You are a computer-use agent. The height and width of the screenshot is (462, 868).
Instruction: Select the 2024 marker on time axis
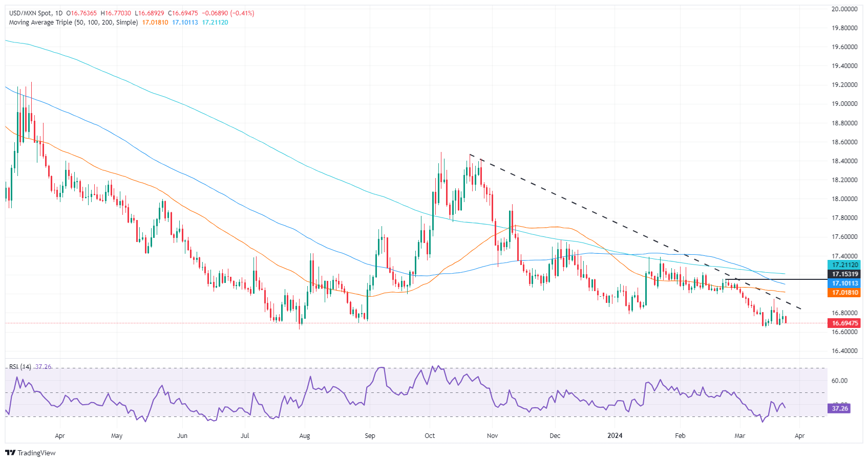(x=615, y=436)
